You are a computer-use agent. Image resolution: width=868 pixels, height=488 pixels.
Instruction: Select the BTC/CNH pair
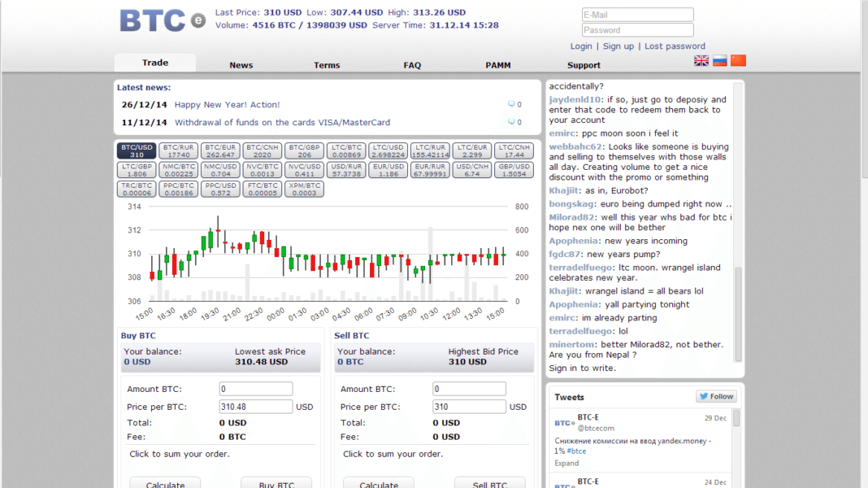[x=263, y=150]
